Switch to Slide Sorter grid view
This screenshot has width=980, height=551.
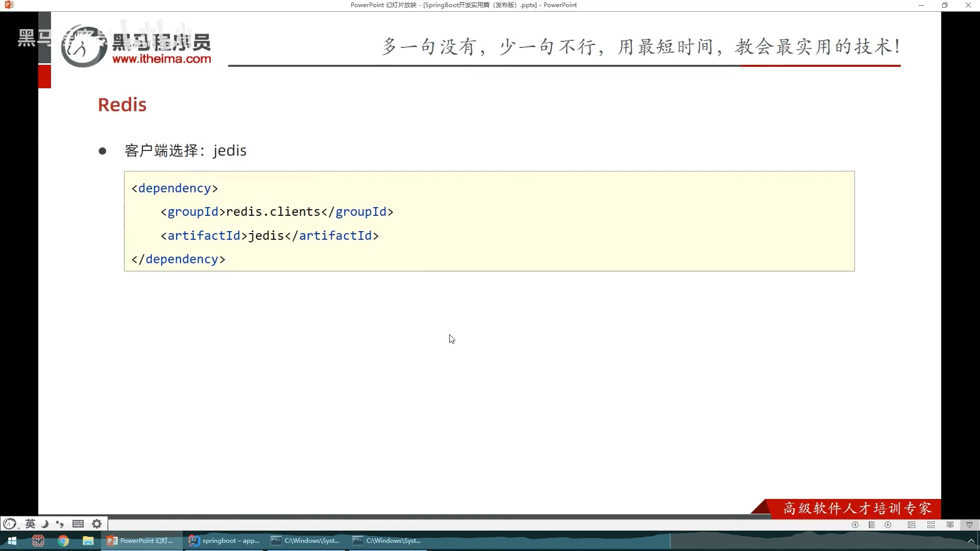click(931, 524)
